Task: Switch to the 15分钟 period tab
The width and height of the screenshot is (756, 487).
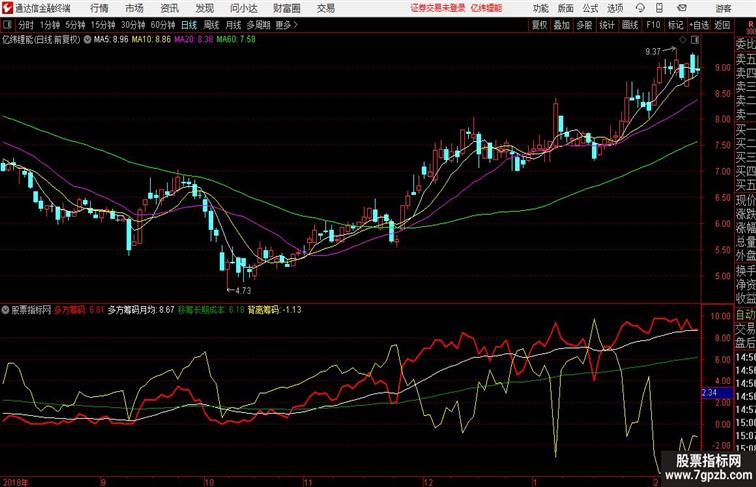Action: point(103,25)
